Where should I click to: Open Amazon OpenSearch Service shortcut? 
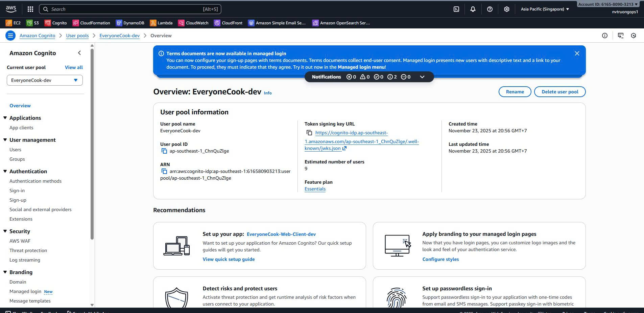click(341, 23)
